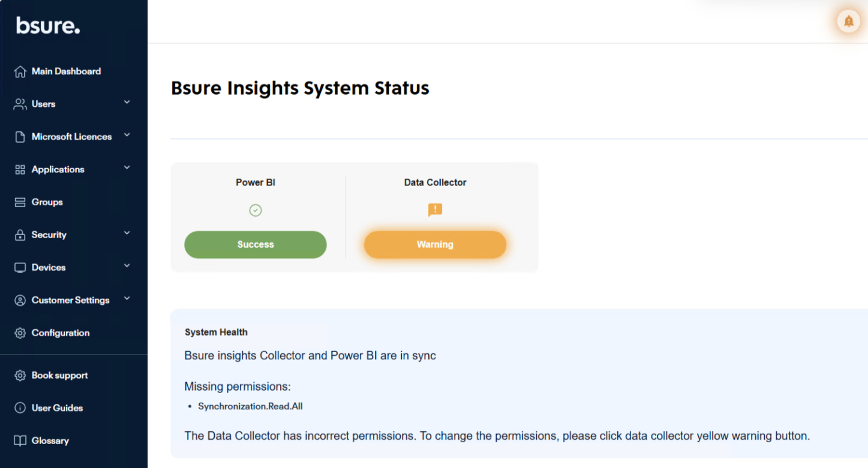Expand the Devices submenu chevron
The width and height of the screenshot is (868, 468).
pos(127,266)
